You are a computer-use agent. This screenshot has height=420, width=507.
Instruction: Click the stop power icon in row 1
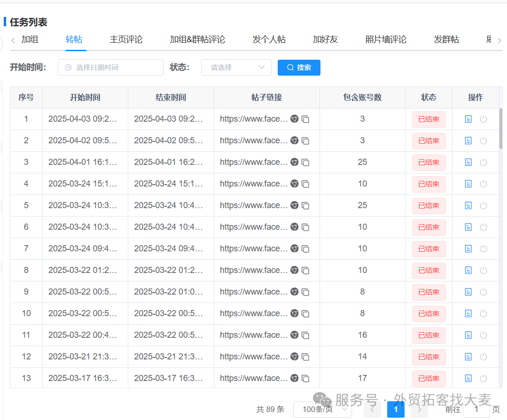pyautogui.click(x=484, y=119)
